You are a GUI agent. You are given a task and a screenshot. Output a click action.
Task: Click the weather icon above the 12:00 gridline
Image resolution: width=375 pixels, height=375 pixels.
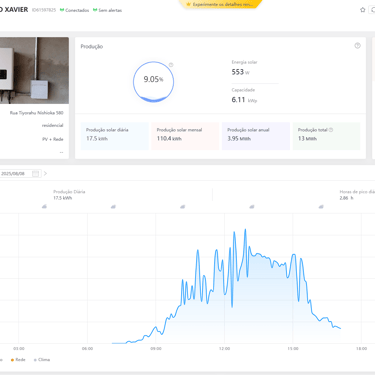pos(252,207)
